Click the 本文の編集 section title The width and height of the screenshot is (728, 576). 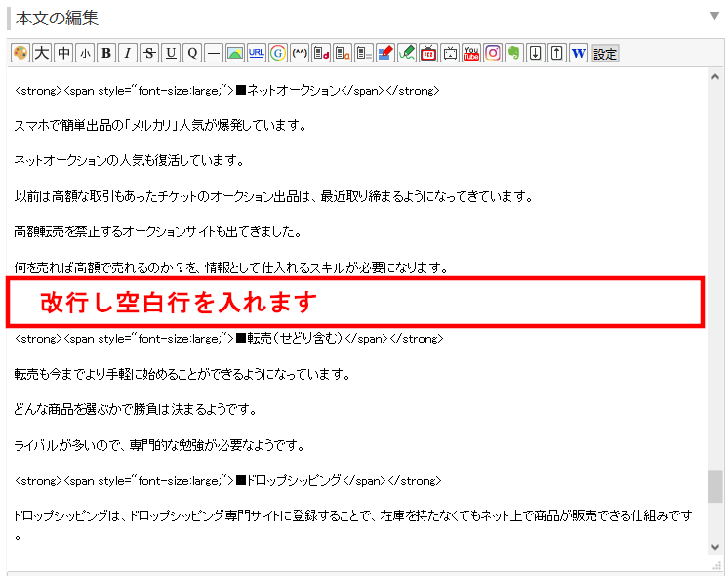tap(57, 19)
